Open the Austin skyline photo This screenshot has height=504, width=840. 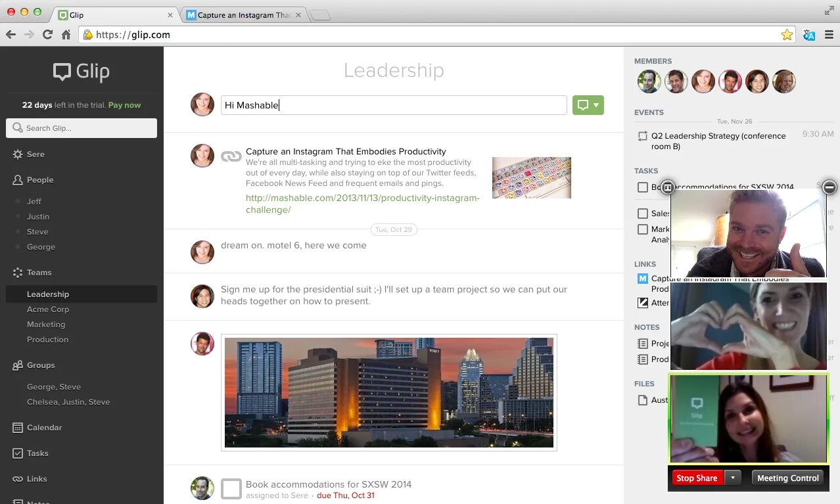click(389, 392)
